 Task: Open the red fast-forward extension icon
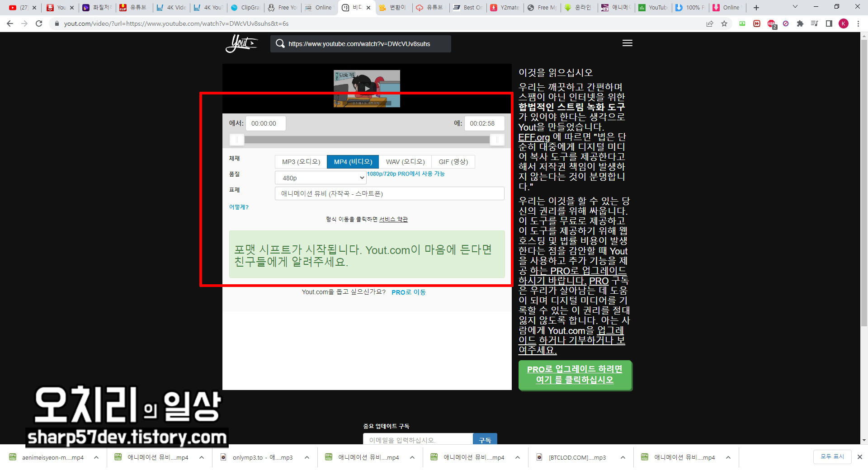(x=757, y=23)
